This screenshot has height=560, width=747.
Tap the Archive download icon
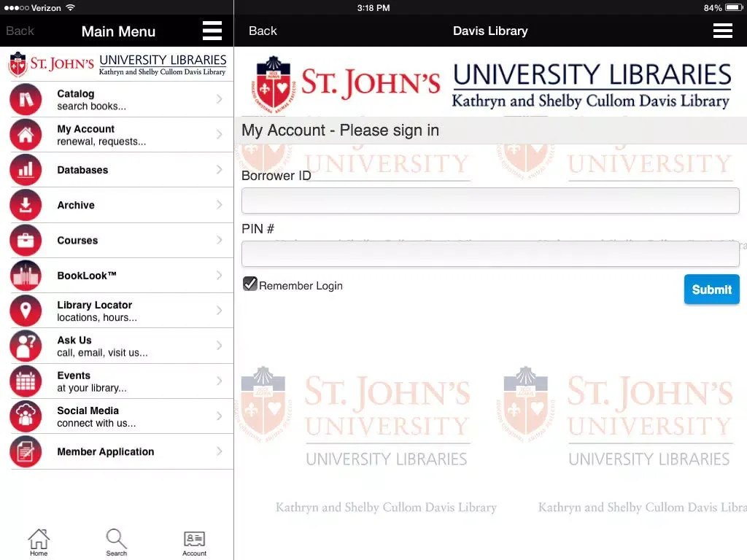tap(26, 205)
